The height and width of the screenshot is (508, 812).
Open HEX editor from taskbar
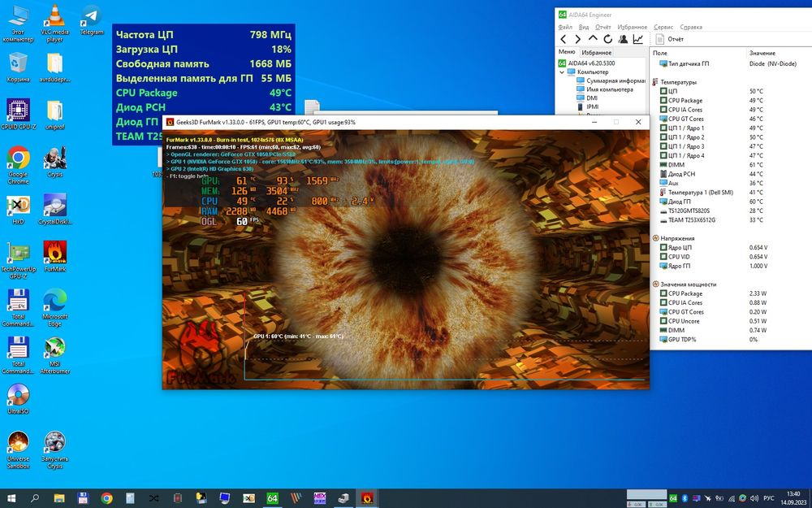pyautogui.click(x=319, y=498)
